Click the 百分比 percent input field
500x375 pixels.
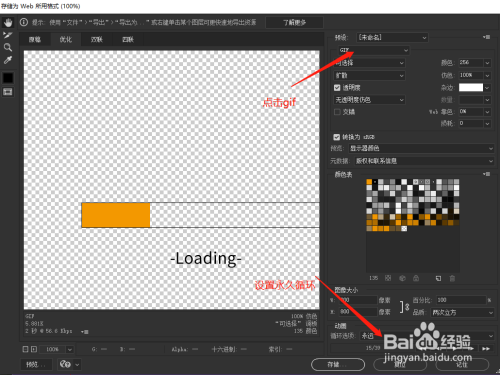point(461,300)
